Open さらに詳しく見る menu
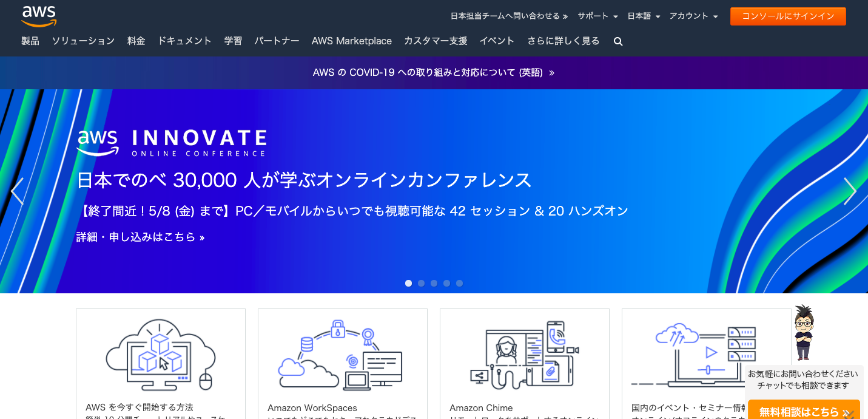868x419 pixels. 563,41
